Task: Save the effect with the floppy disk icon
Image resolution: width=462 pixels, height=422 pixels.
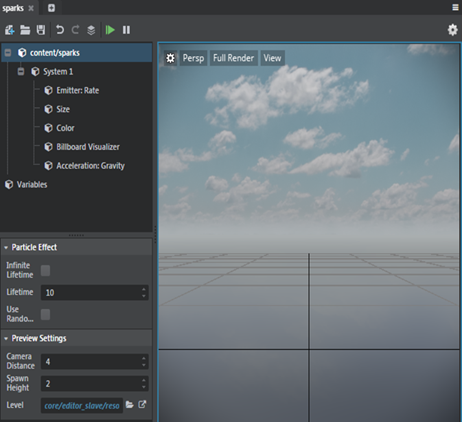Action: click(41, 30)
